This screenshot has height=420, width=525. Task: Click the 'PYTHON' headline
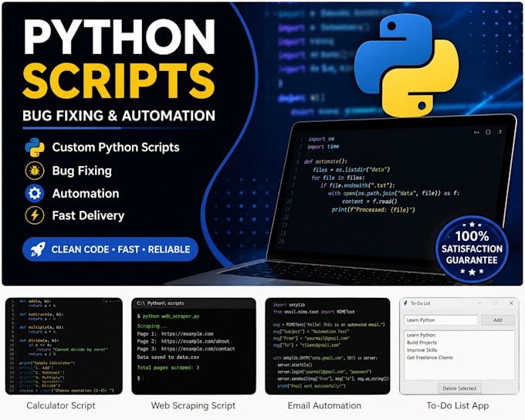pyautogui.click(x=119, y=37)
